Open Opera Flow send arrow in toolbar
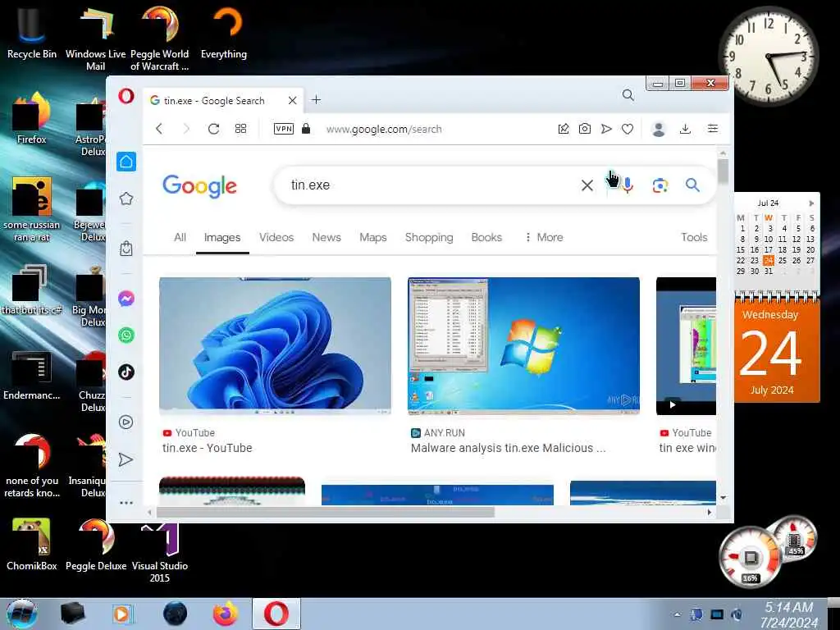 606,129
